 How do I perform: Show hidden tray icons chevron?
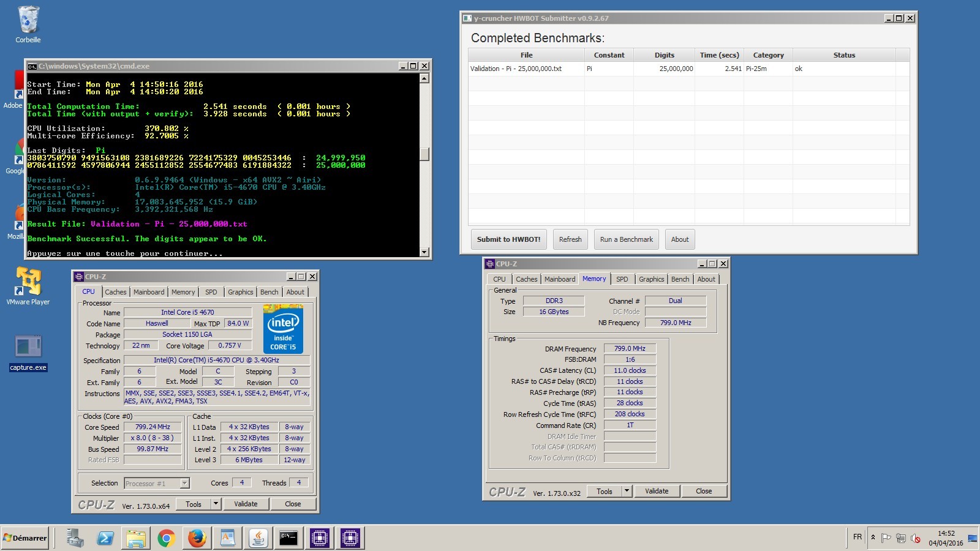(x=873, y=538)
